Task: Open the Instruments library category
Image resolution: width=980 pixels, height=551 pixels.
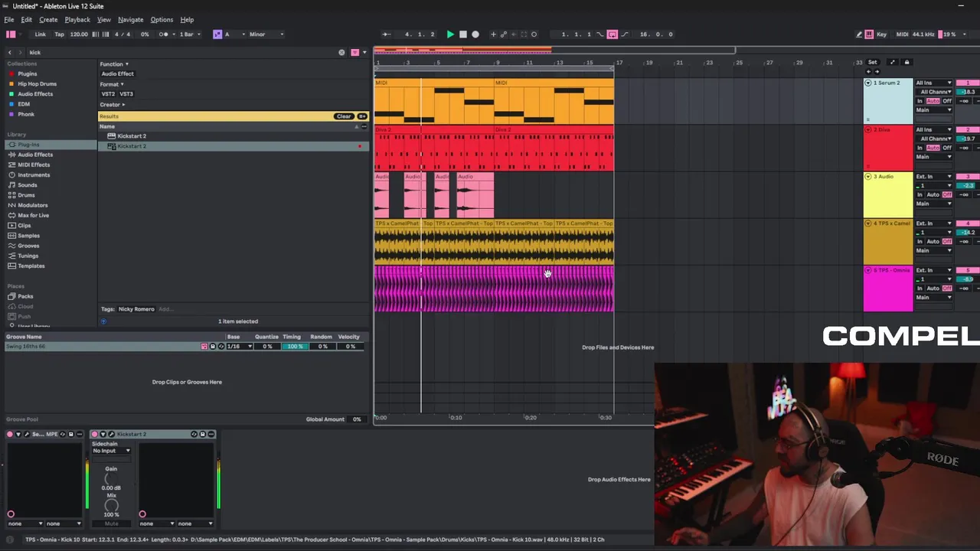Action: coord(34,174)
